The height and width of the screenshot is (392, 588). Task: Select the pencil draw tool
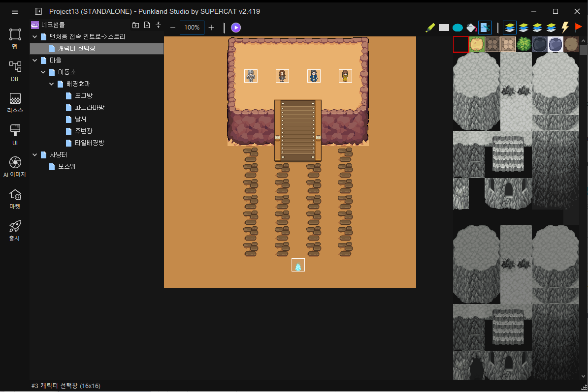430,28
